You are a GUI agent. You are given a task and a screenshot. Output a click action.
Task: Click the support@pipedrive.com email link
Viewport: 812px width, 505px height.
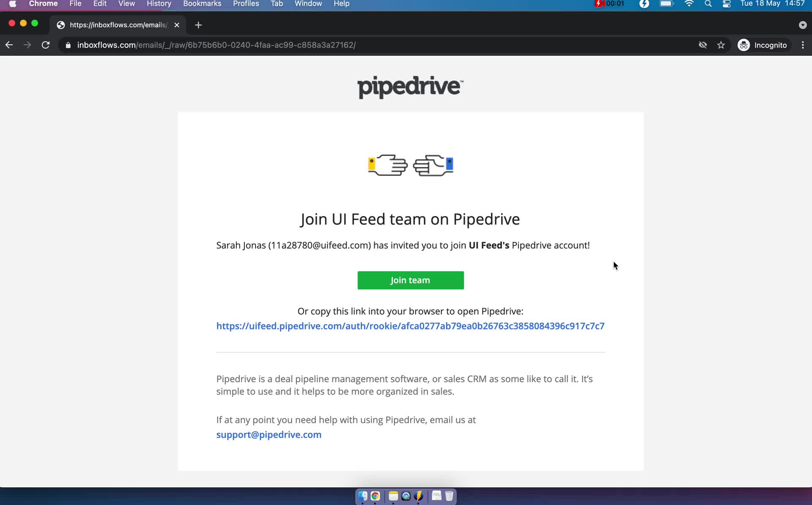pos(269,435)
